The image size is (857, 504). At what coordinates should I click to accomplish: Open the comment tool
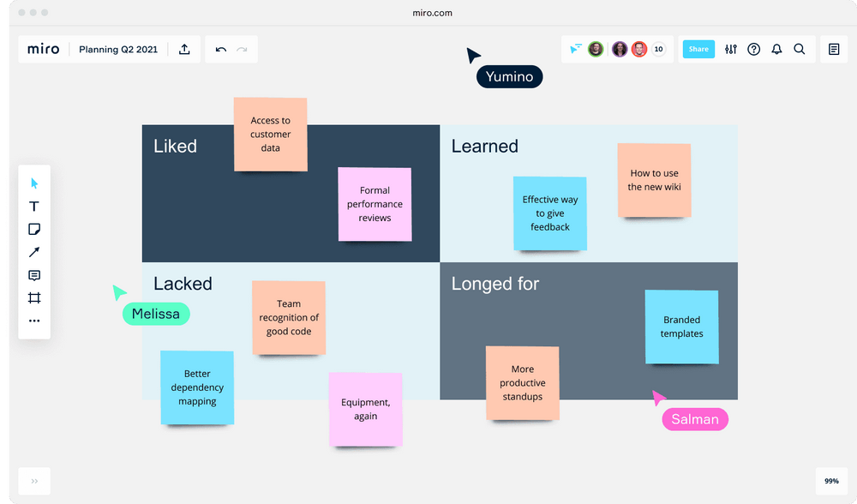click(34, 274)
